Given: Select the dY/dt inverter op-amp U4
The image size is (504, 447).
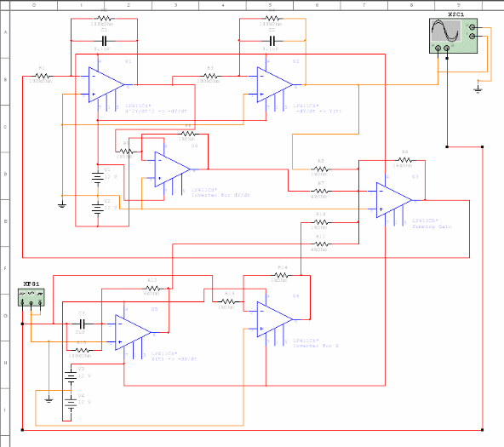Looking at the screenshot, I should coord(172,169).
